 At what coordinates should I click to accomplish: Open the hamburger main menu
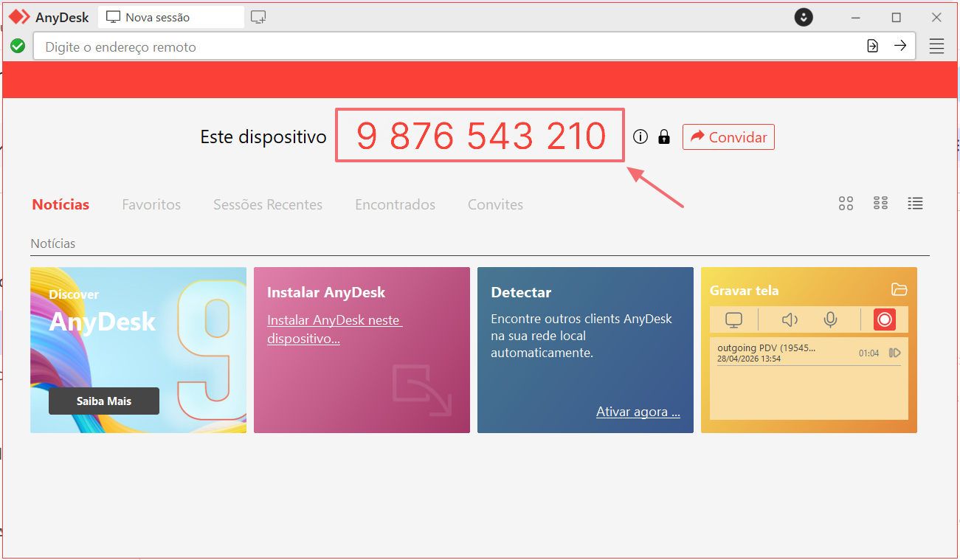(936, 46)
